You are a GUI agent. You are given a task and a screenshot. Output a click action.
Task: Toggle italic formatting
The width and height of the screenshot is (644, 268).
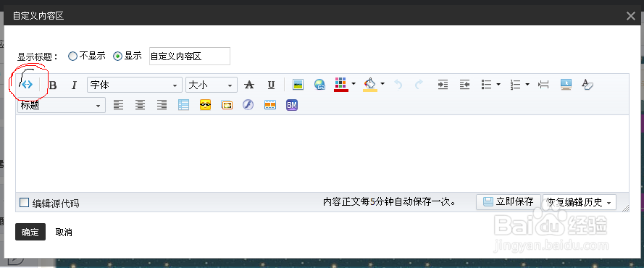tap(74, 85)
